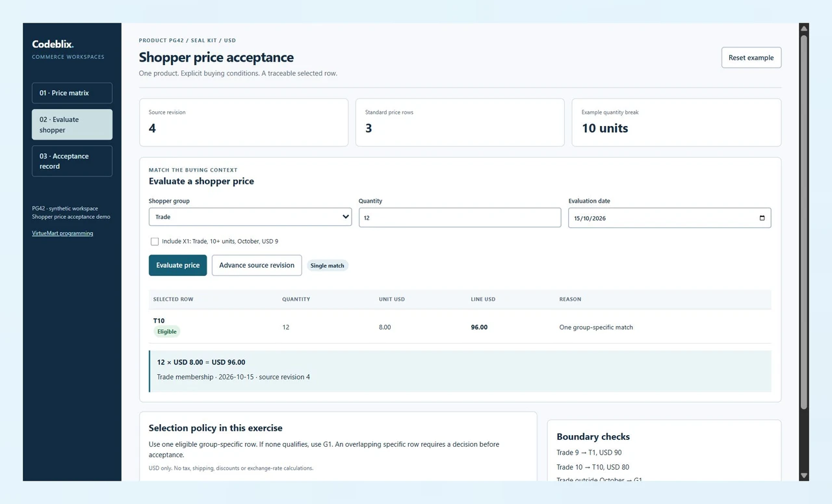Click the Eligible status badge

pyautogui.click(x=167, y=331)
